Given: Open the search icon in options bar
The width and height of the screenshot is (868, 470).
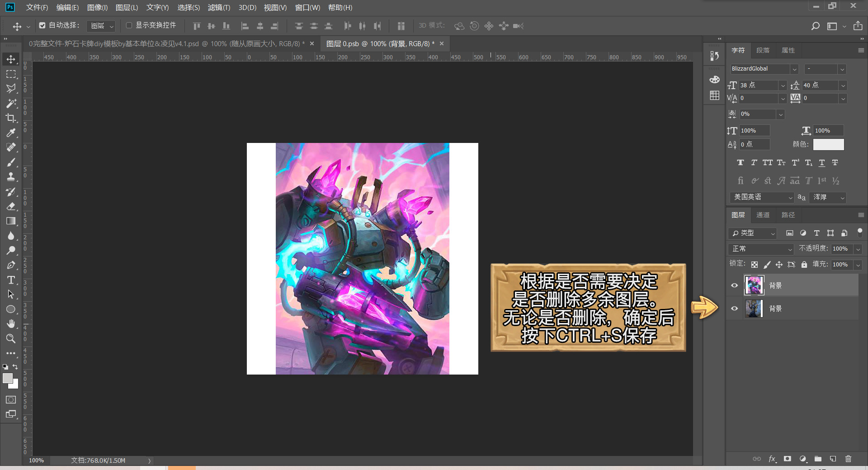Looking at the screenshot, I should 815,26.
